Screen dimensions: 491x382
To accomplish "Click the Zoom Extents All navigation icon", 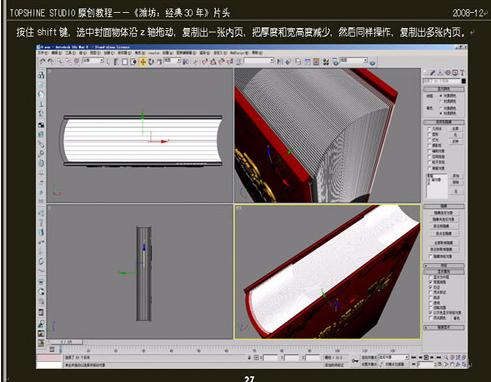I will [464, 357].
